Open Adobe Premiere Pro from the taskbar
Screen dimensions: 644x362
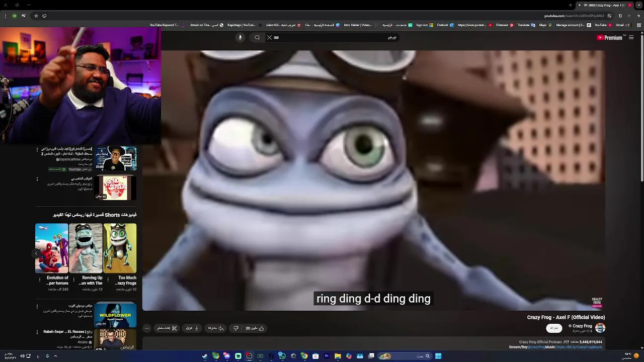point(327,356)
